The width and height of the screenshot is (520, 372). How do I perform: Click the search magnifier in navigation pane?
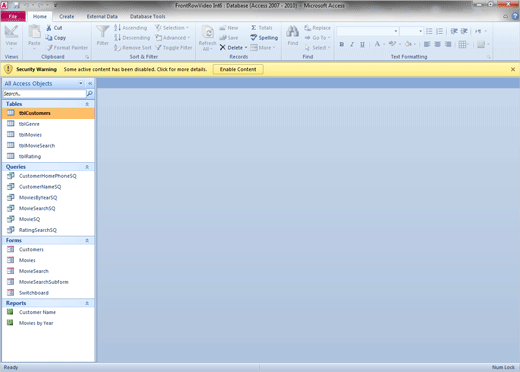click(x=90, y=94)
